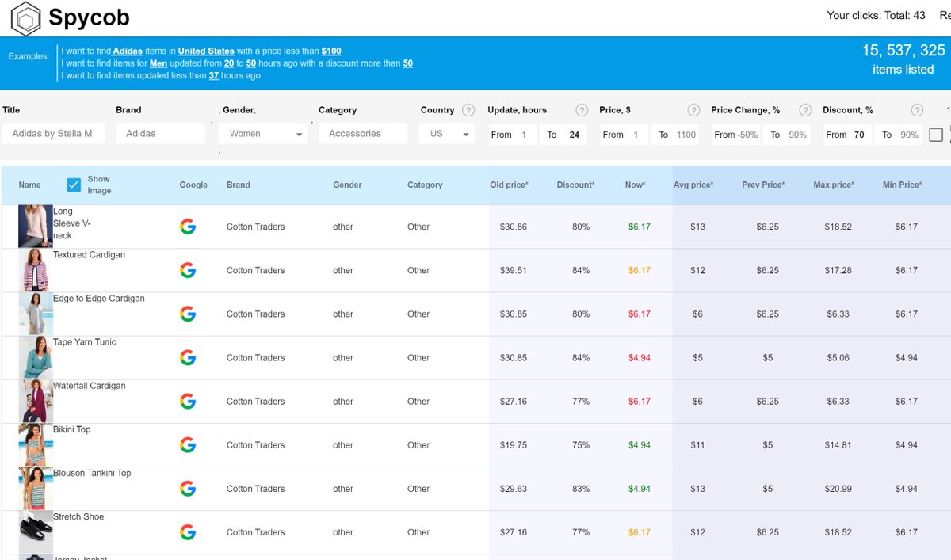This screenshot has height=560, width=951.
Task: Open Google search for Textured Cardigan
Action: [188, 270]
